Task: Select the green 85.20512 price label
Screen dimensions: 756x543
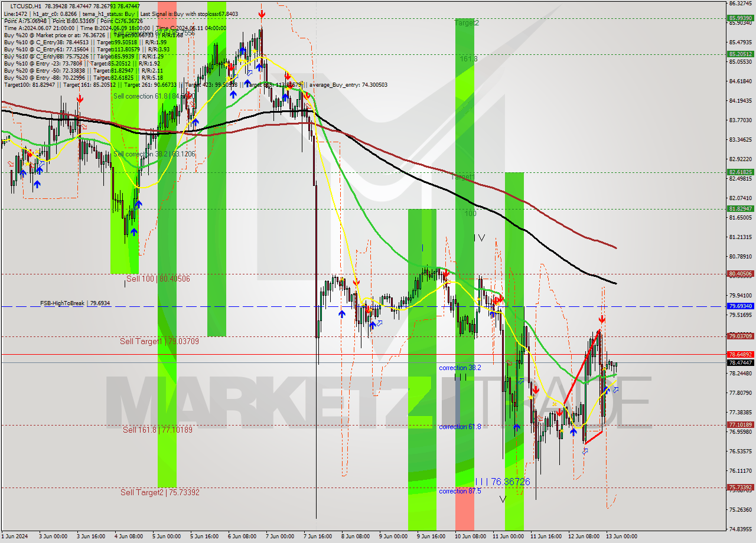Action: tap(741, 54)
